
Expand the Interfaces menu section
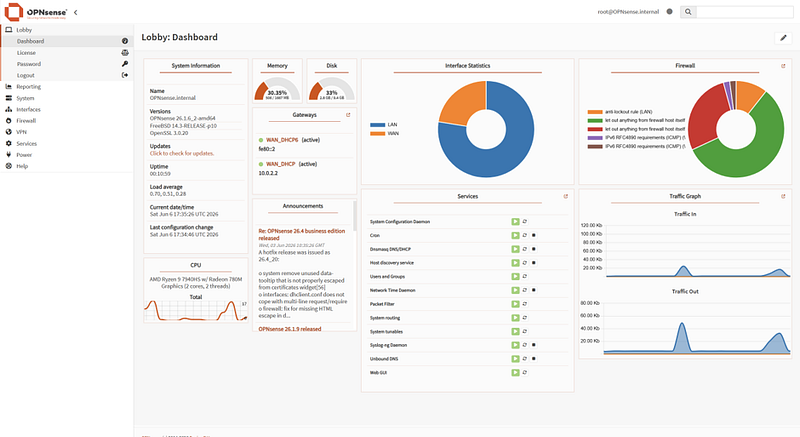[x=67, y=109]
